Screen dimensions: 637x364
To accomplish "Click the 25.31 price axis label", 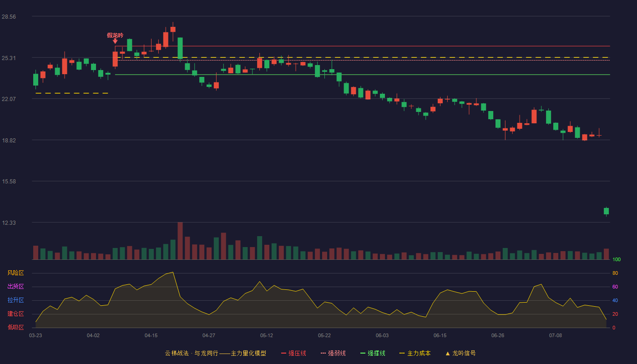I will click(9, 58).
